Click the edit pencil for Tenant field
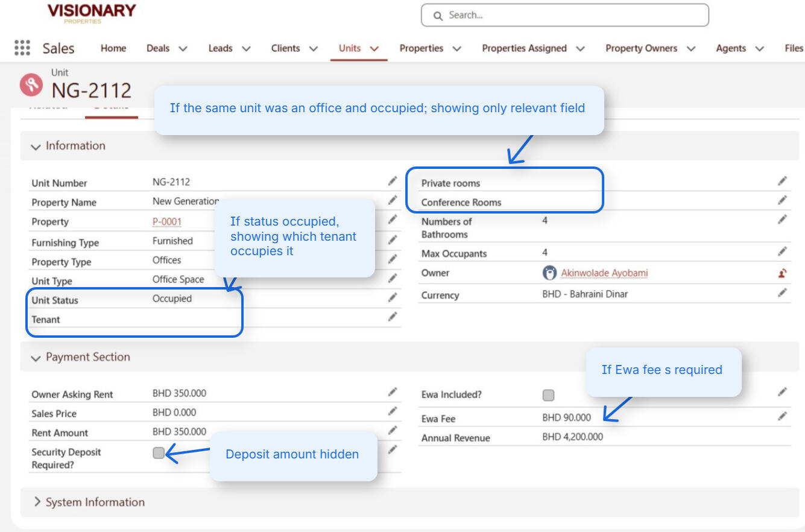 [393, 317]
